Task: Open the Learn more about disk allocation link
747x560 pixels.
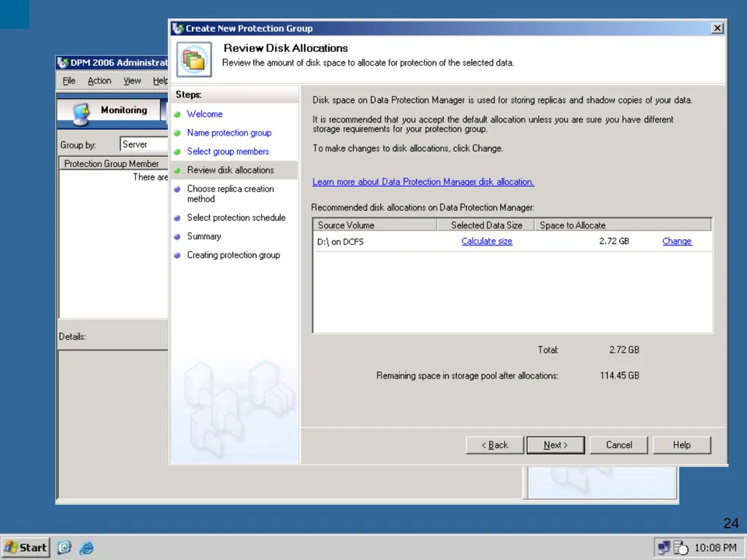Action: pyautogui.click(x=423, y=182)
